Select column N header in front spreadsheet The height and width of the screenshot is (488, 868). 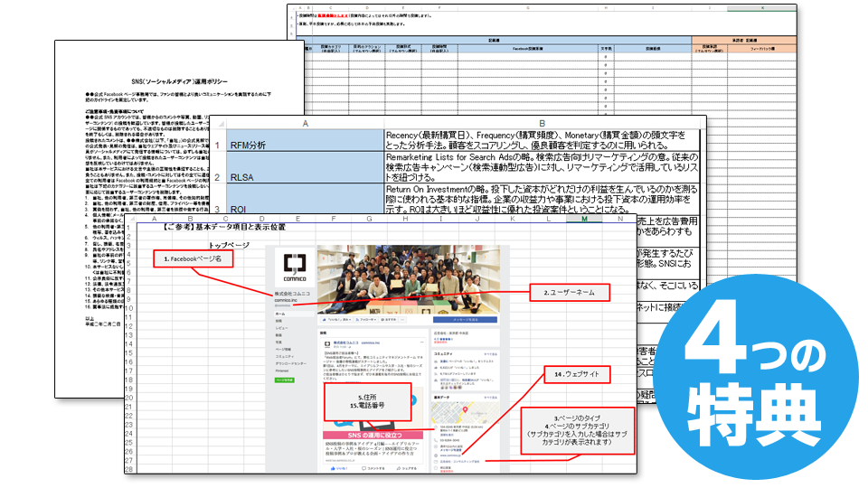(x=619, y=219)
